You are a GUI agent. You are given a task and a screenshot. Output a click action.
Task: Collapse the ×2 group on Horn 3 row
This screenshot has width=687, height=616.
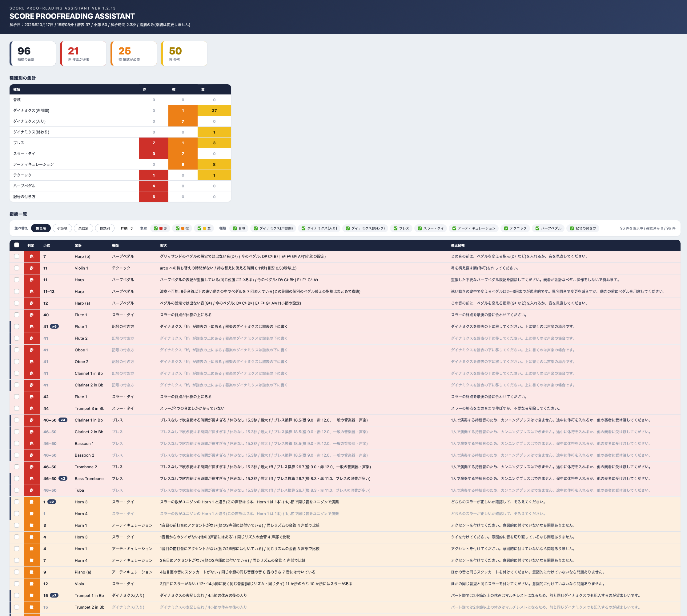pyautogui.click(x=51, y=502)
